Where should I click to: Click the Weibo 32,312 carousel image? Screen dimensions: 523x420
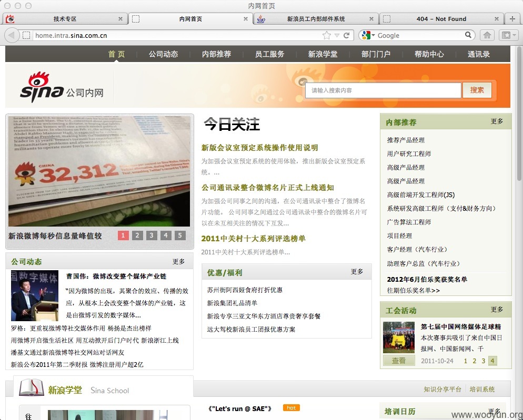pos(99,171)
